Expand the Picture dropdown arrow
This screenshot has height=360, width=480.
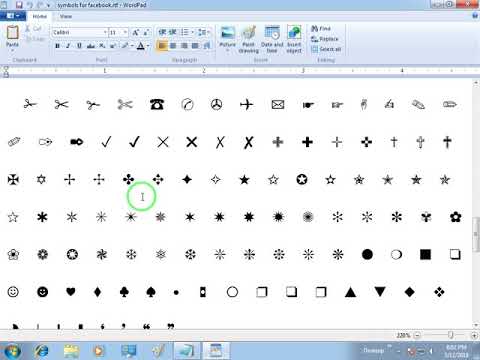(228, 49)
